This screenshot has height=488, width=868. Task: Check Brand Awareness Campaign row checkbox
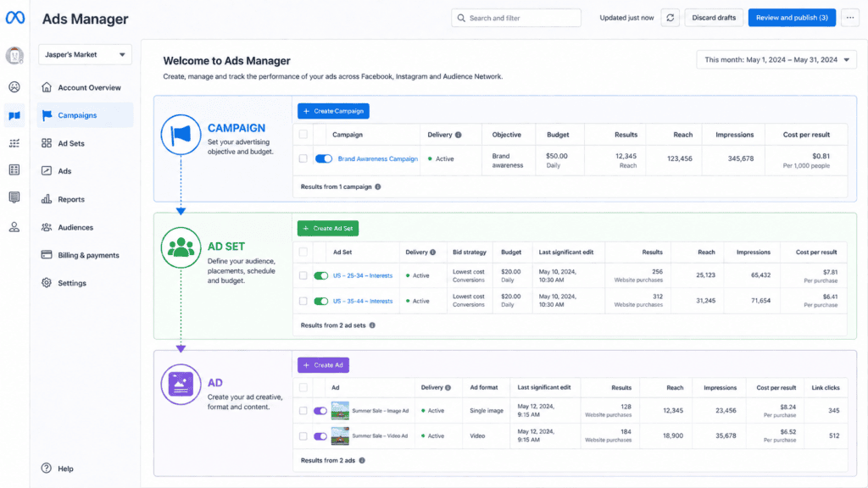303,158
